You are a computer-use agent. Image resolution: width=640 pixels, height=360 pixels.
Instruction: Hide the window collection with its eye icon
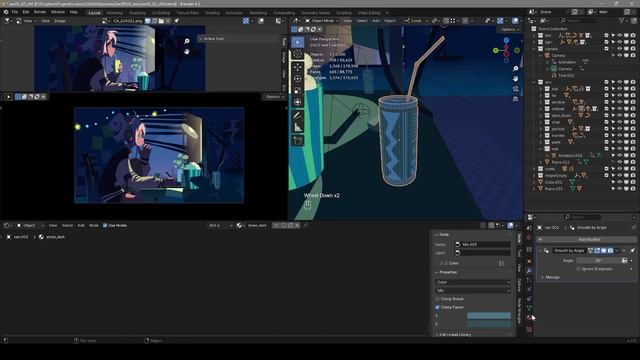pyautogui.click(x=620, y=102)
